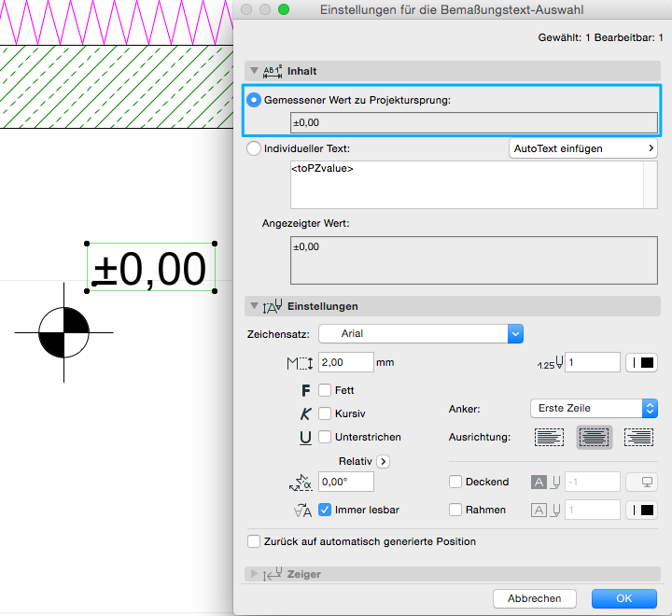Collapse the Inhalt section

pyautogui.click(x=254, y=71)
